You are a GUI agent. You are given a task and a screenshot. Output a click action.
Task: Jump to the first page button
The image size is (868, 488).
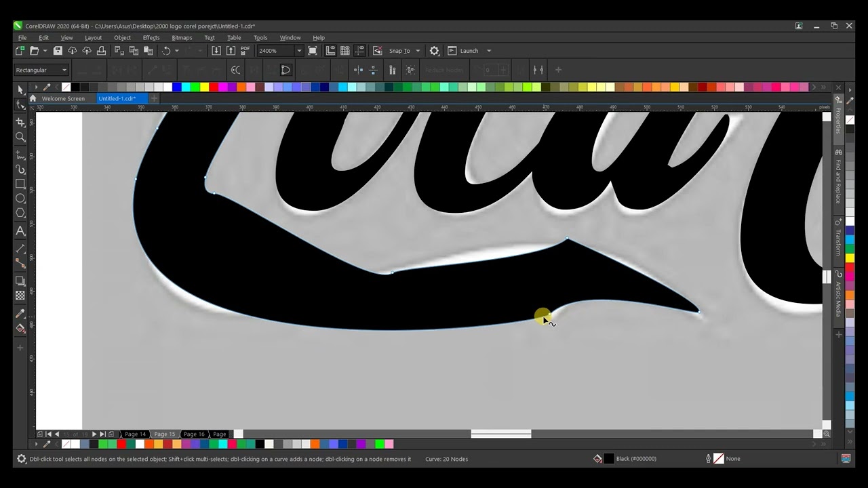tap(48, 434)
